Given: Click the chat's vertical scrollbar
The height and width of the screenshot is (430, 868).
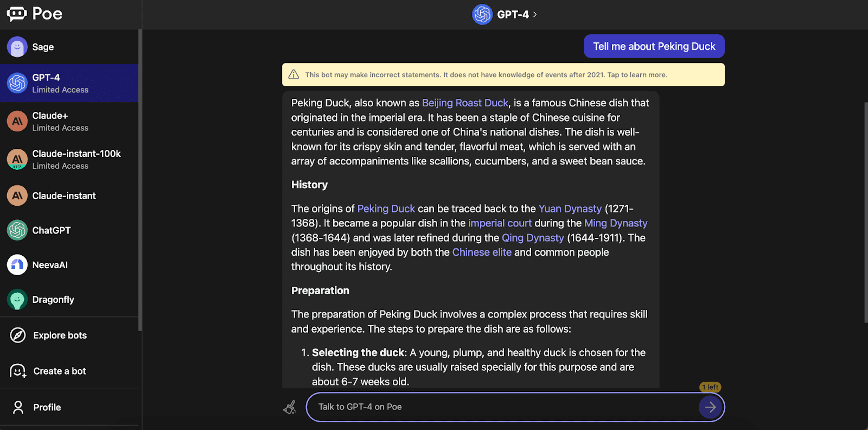Looking at the screenshot, I should 865,212.
